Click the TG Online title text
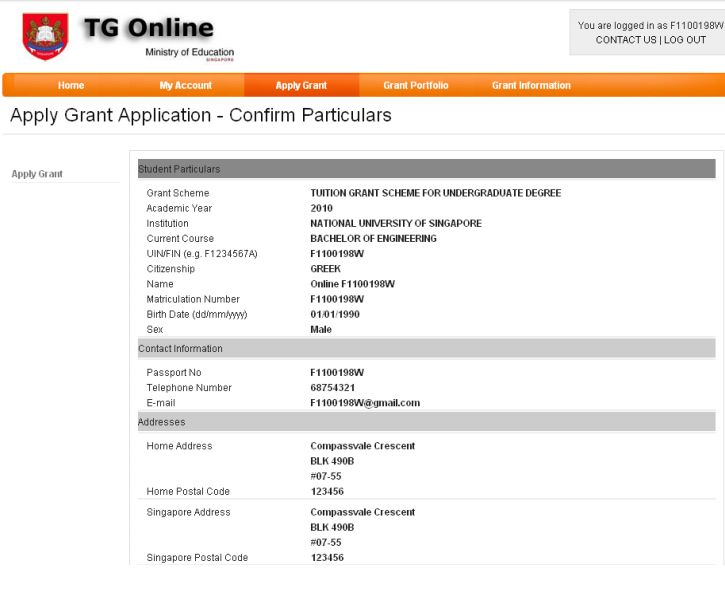This screenshot has height=602, width=725. (148, 28)
